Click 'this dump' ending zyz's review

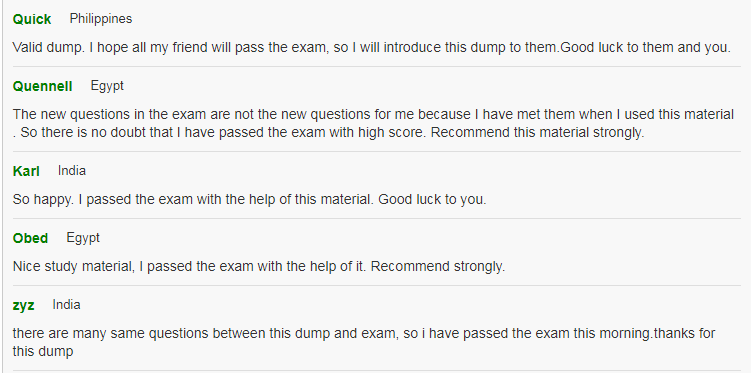[x=43, y=352]
